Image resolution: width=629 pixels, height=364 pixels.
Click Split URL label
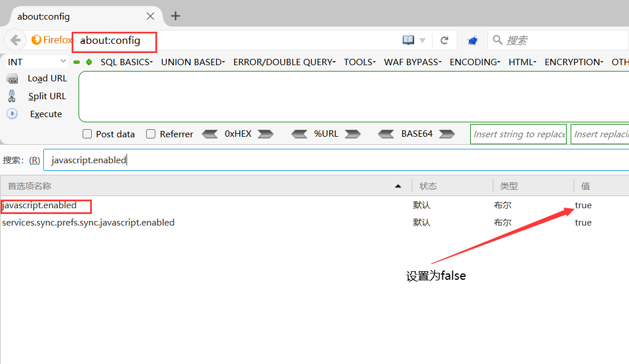click(x=47, y=96)
